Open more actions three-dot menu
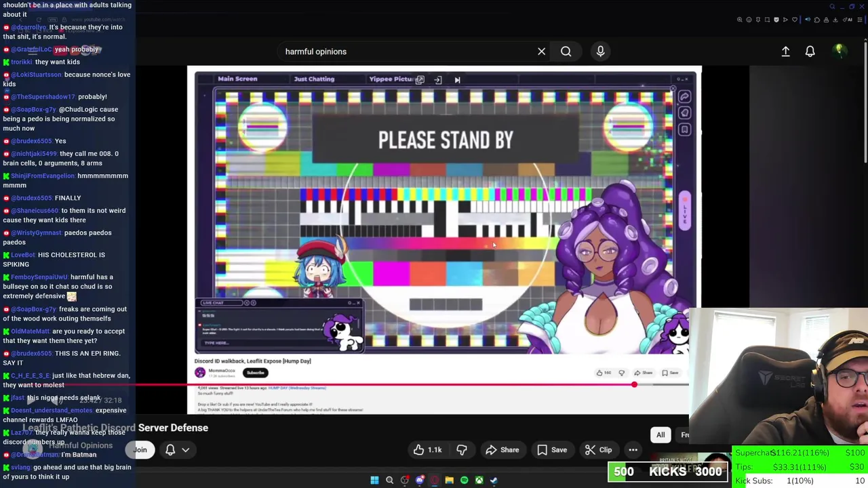The width and height of the screenshot is (868, 488). (x=633, y=449)
